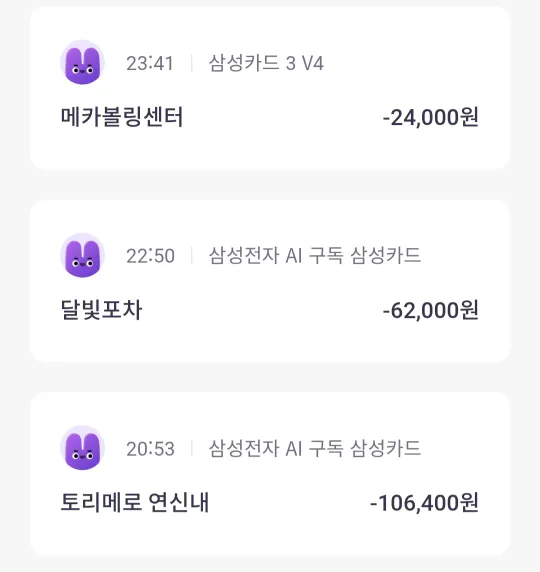This screenshot has height=572, width=540.
Task: Click the gray gap between 달빛포차 and 토리메로 cards
Action: click(270, 378)
